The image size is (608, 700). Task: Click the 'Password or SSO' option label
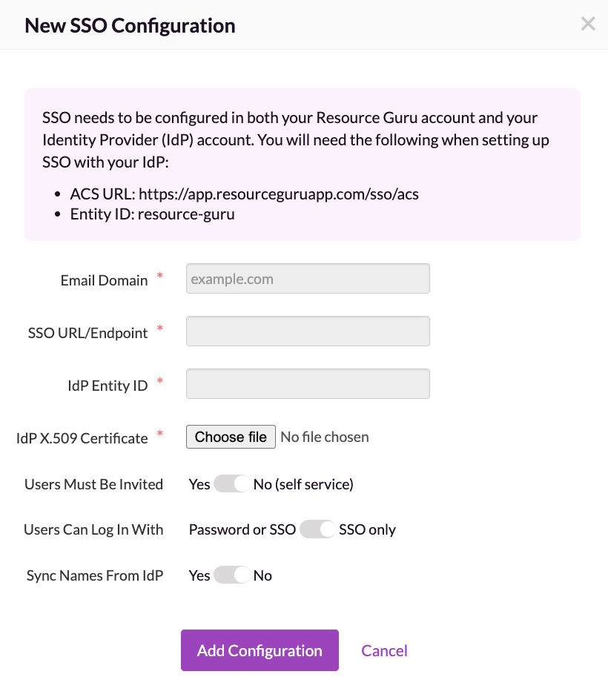tap(242, 529)
